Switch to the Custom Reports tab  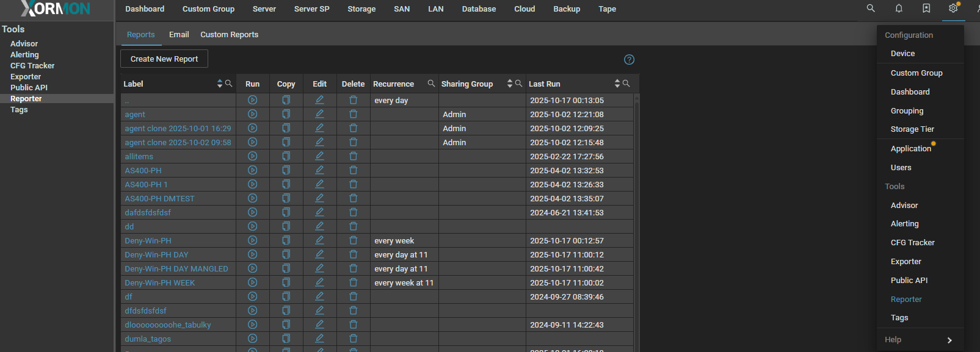click(229, 35)
